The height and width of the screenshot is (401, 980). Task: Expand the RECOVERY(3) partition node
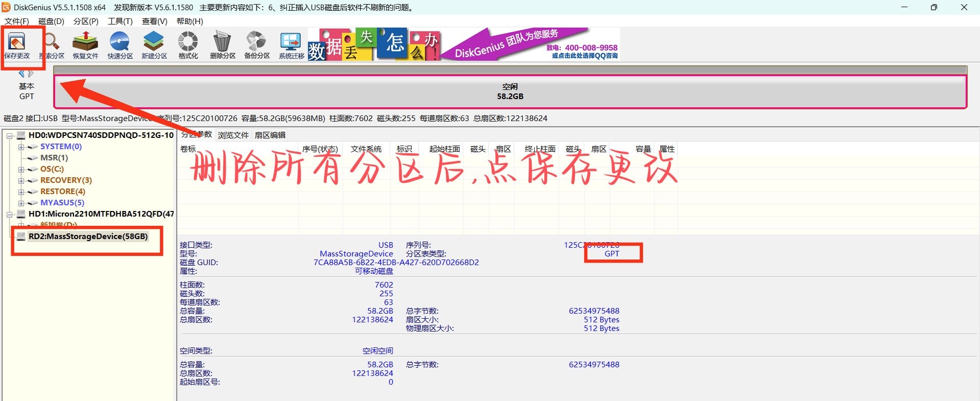[x=21, y=180]
